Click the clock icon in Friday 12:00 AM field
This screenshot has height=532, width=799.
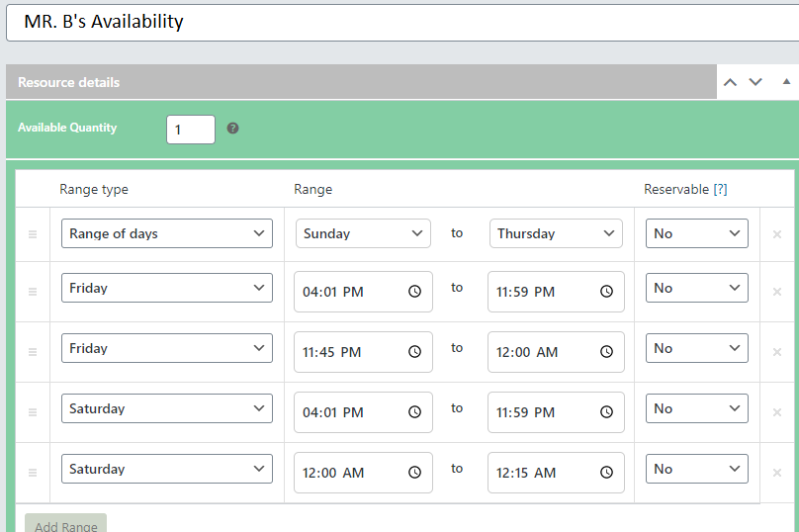(607, 352)
